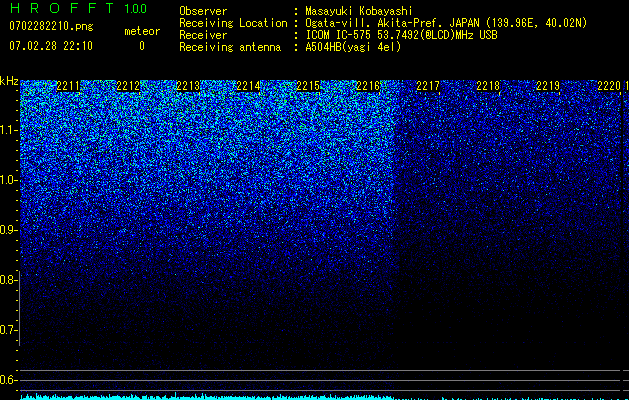This screenshot has height=400, width=629.
Task: Click the 2220 time marker
Action: (x=609, y=86)
